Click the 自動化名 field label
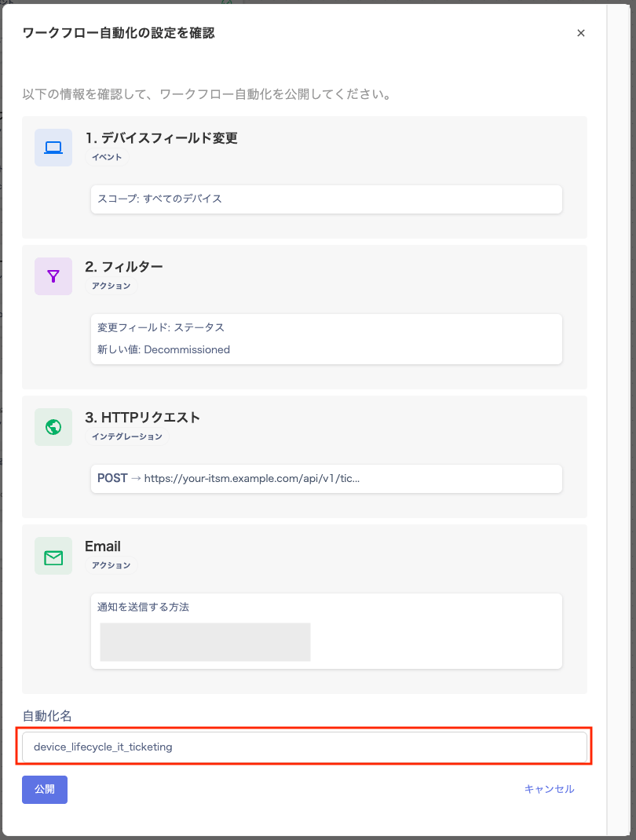Screen dimensions: 636x840 [x=47, y=716]
